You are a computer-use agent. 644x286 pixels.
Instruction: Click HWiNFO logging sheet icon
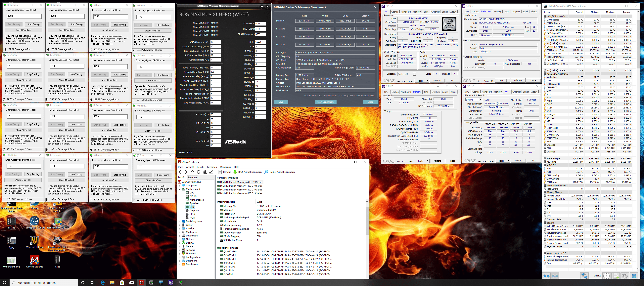[x=616, y=276]
